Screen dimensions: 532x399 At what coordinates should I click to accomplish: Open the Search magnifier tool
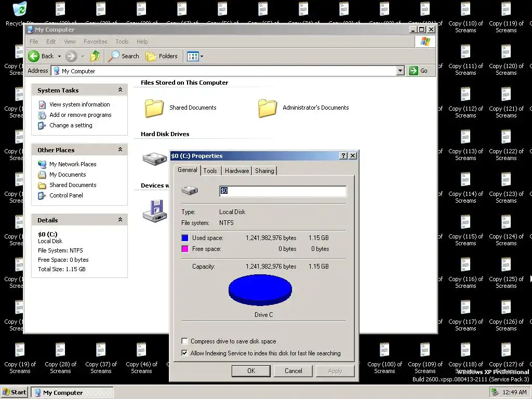(x=113, y=56)
